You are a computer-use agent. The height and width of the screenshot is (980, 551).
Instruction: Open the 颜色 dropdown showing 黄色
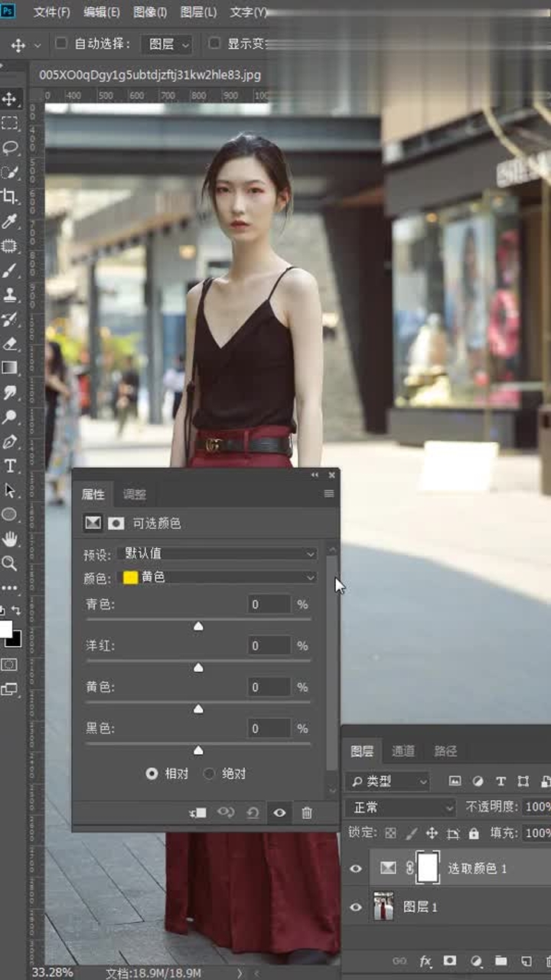point(218,577)
